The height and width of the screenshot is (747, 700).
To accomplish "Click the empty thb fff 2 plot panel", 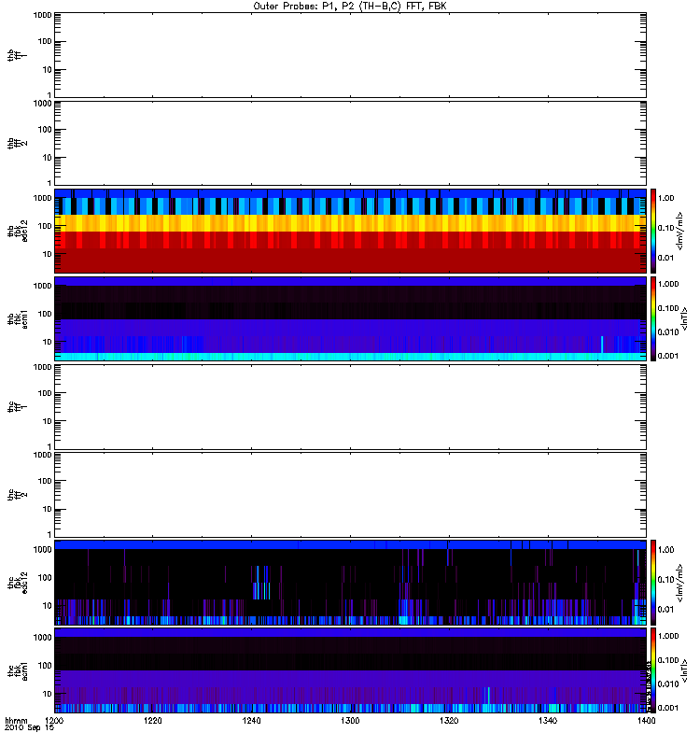I will click(350, 144).
